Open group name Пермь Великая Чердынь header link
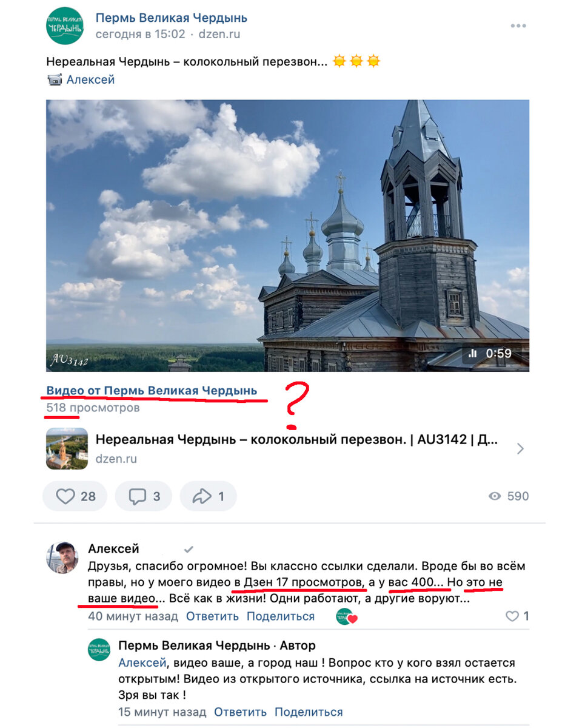Screen dimensions: 582x728 click(172, 18)
